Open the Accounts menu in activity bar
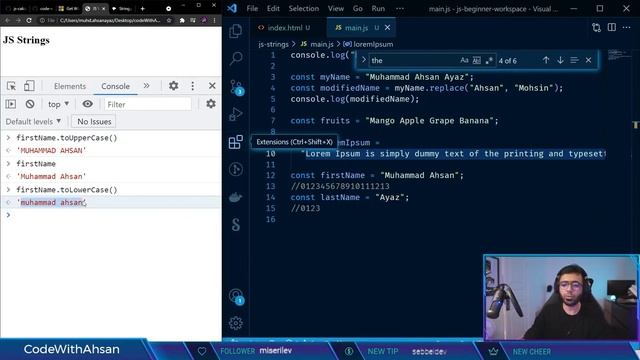This screenshot has width=640, height=360. click(x=236, y=296)
